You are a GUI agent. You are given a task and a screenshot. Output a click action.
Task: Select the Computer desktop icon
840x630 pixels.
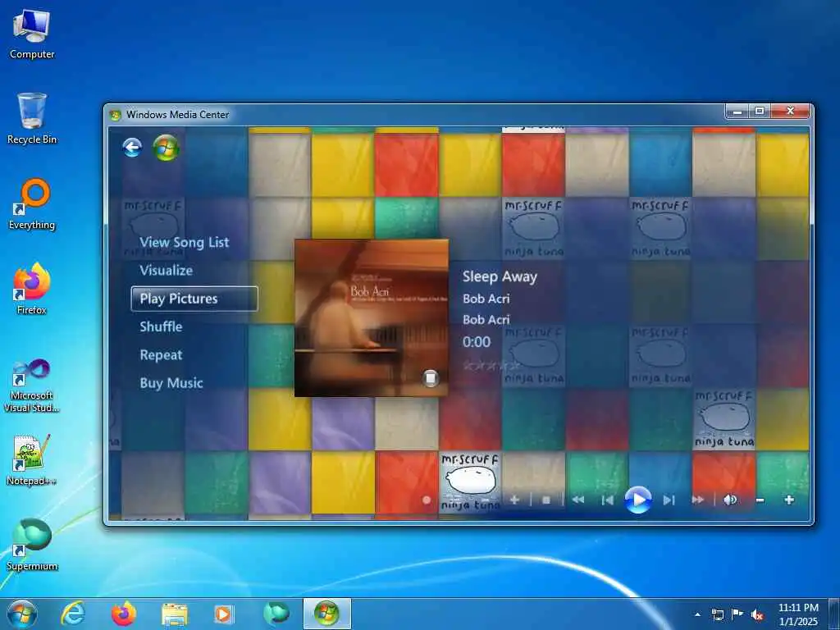point(32,34)
